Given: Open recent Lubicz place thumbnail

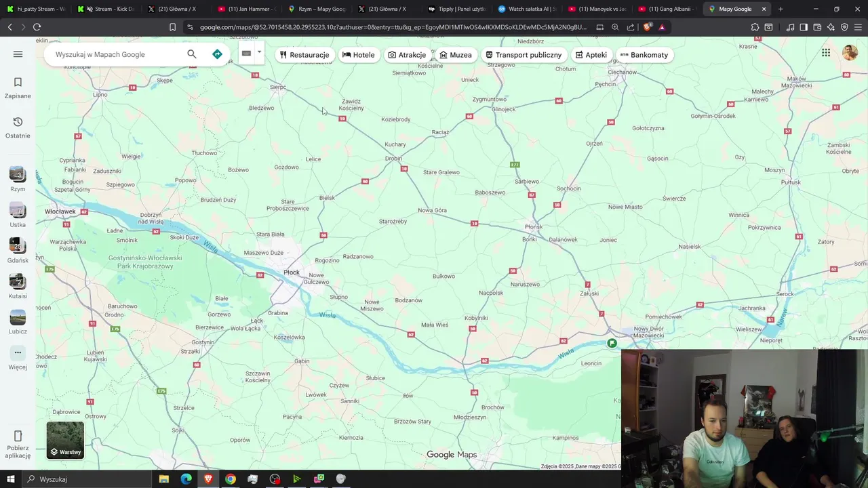Looking at the screenshot, I should coord(18,317).
